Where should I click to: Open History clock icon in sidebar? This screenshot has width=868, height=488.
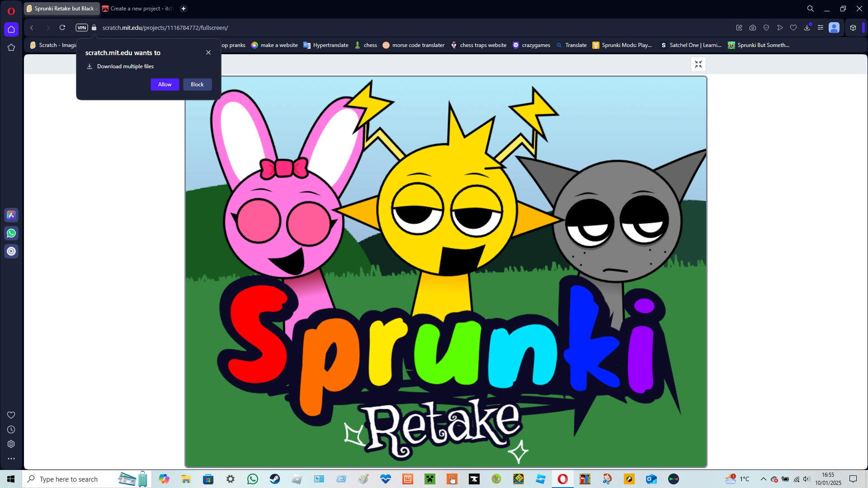(11, 429)
